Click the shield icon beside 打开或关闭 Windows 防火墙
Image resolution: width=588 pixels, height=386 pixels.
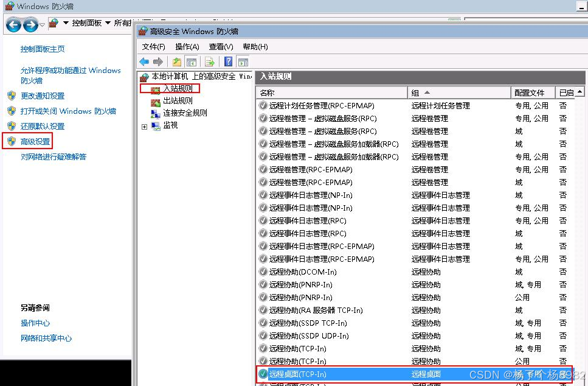point(12,111)
